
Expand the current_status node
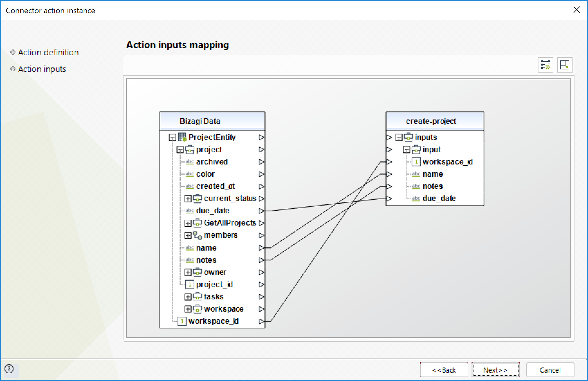pyautogui.click(x=188, y=199)
